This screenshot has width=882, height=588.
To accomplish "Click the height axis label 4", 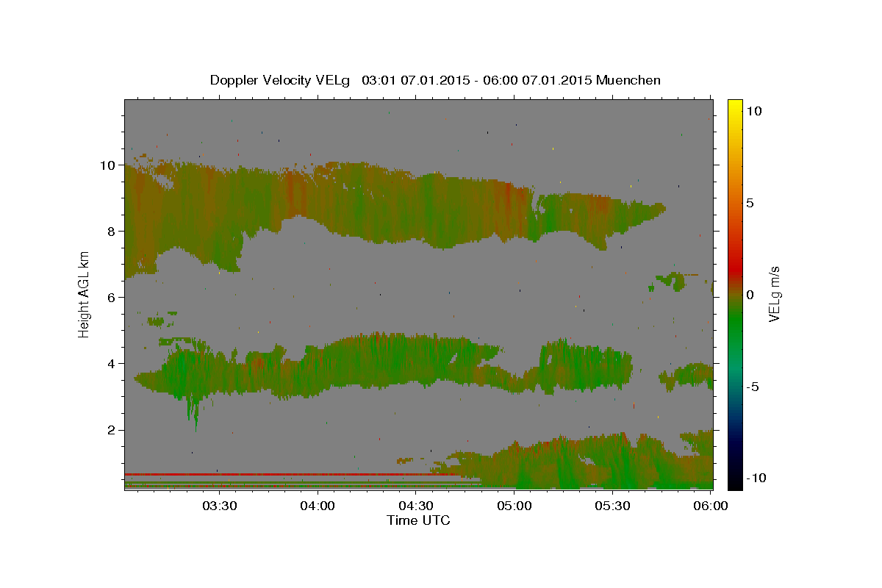I will point(111,364).
